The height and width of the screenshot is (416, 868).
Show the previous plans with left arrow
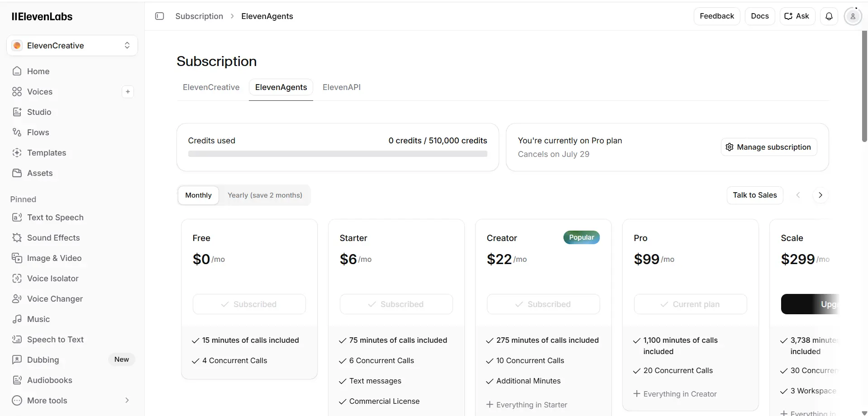[x=798, y=195]
